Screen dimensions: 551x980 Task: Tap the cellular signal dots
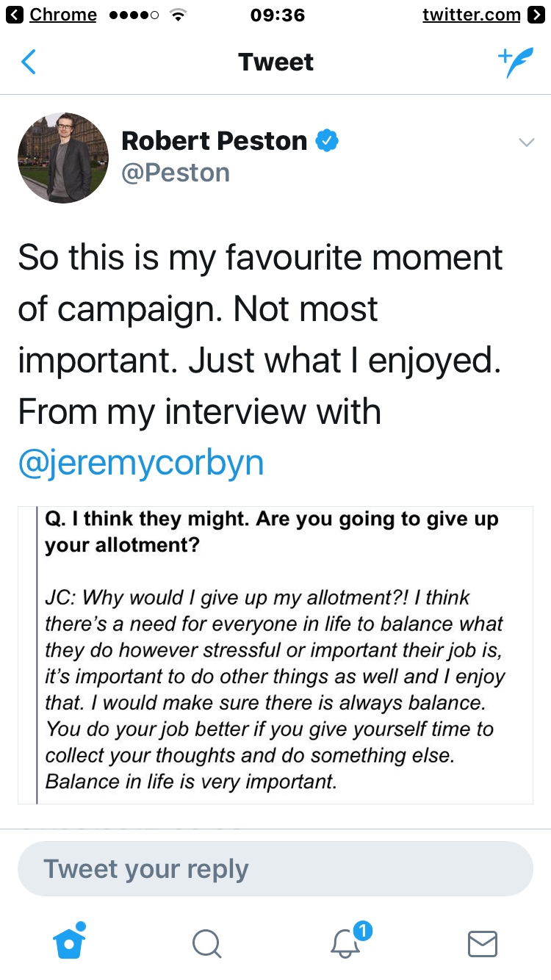[133, 15]
